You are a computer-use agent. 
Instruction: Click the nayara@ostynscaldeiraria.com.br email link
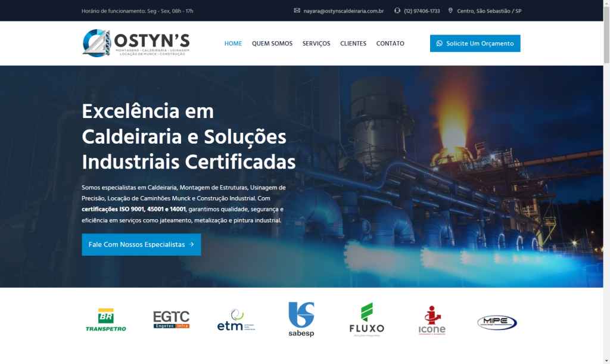pyautogui.click(x=344, y=11)
